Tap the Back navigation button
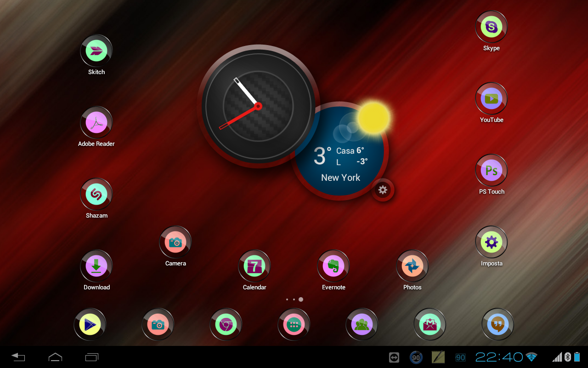The height and width of the screenshot is (368, 588). 18,357
